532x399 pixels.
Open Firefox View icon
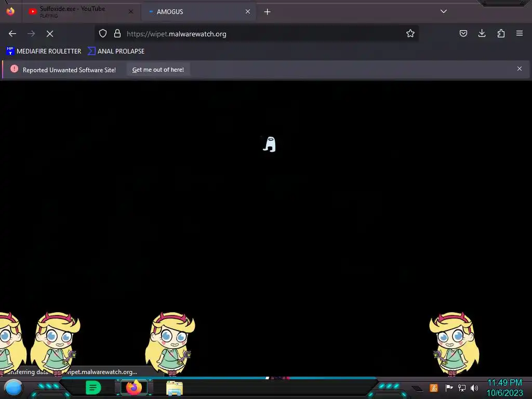(10, 11)
